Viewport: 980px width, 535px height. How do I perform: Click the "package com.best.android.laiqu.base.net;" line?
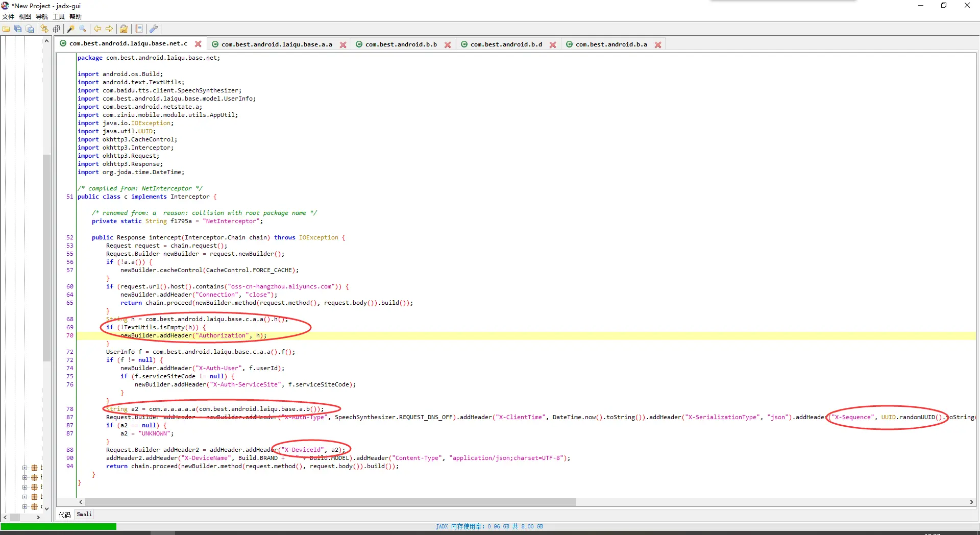point(149,58)
